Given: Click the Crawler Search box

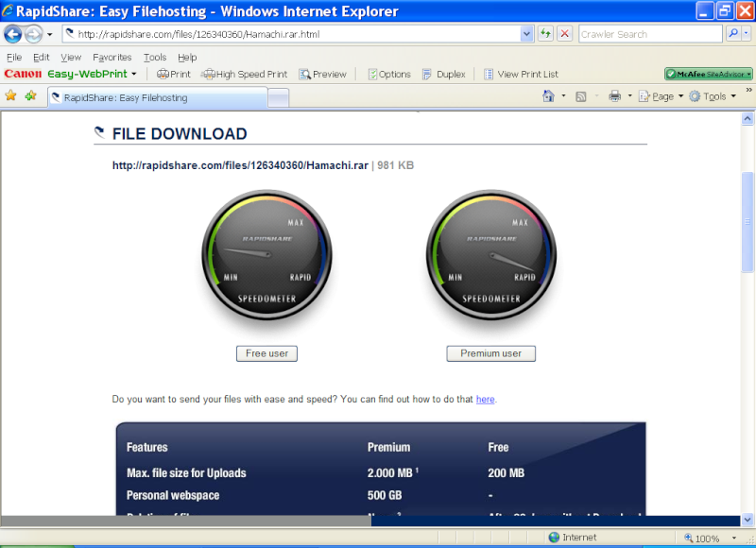Looking at the screenshot, I should pyautogui.click(x=650, y=34).
